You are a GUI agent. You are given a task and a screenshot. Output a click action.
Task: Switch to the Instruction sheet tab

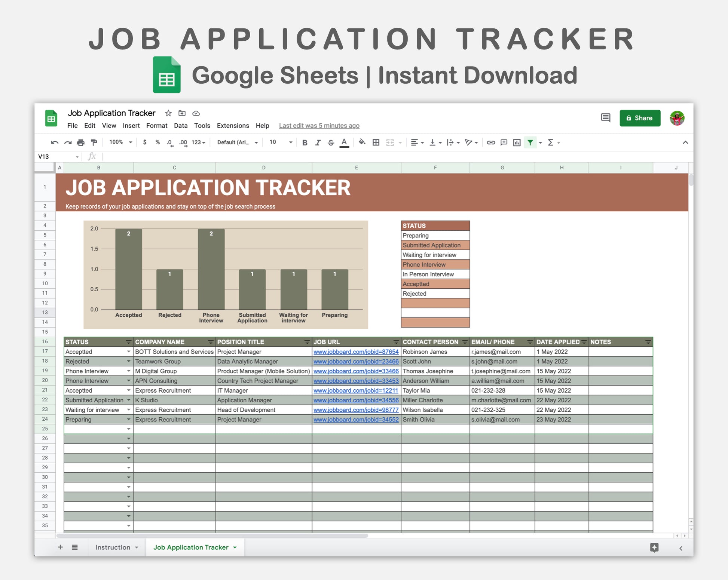113,547
